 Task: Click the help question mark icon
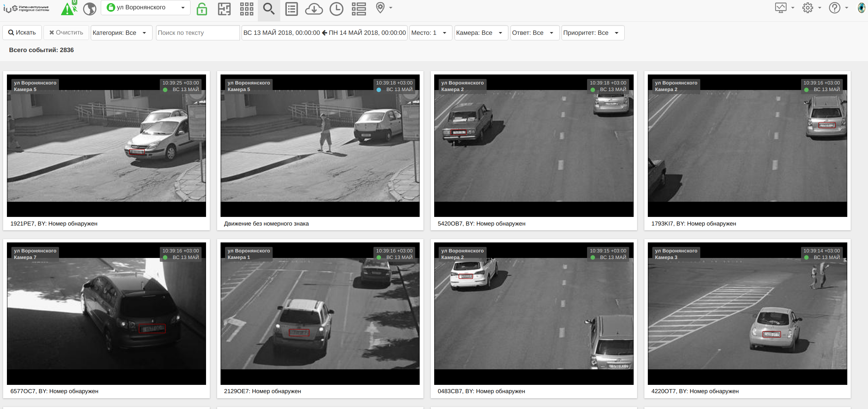click(835, 8)
